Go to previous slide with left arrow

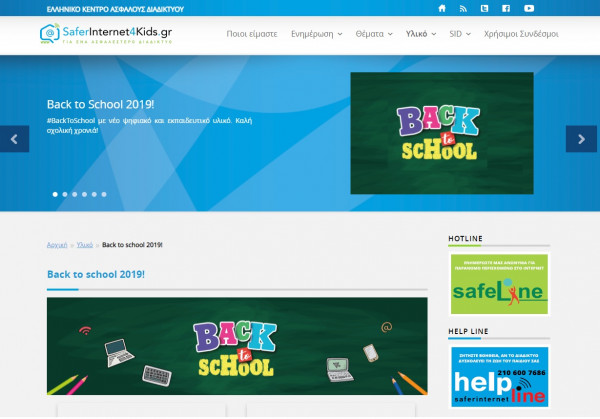14,139
